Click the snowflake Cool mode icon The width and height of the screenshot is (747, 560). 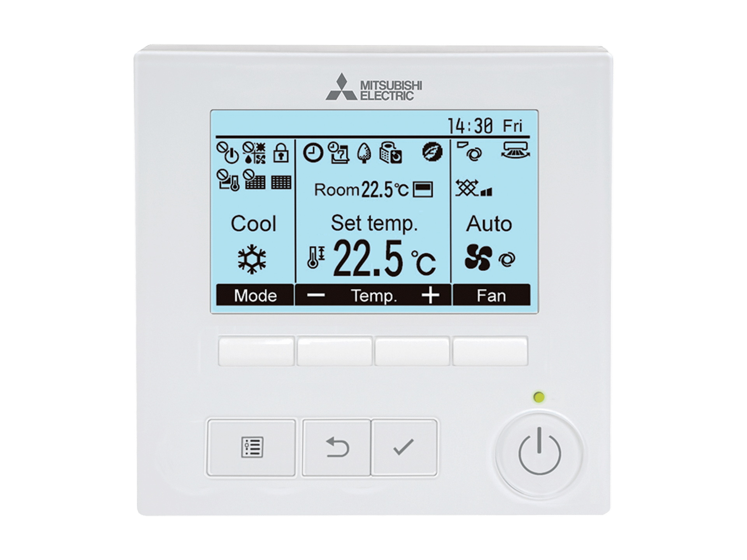click(252, 259)
